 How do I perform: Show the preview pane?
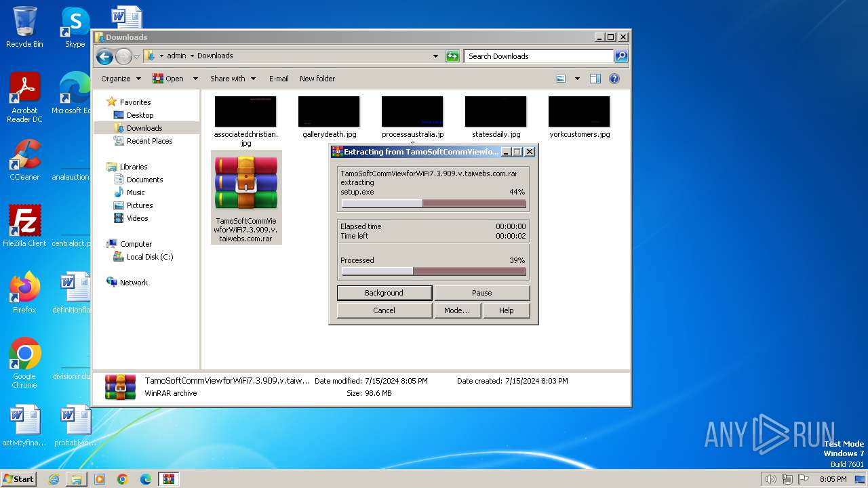(x=595, y=79)
